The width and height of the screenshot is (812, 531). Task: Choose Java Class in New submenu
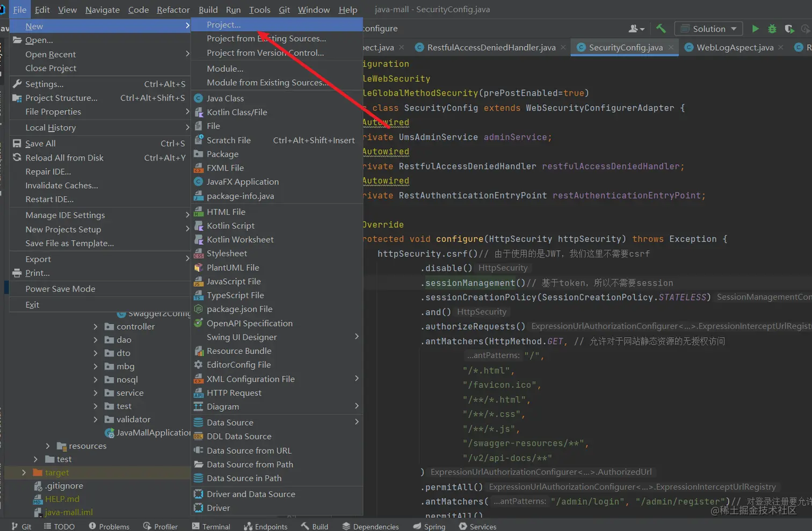(x=225, y=98)
